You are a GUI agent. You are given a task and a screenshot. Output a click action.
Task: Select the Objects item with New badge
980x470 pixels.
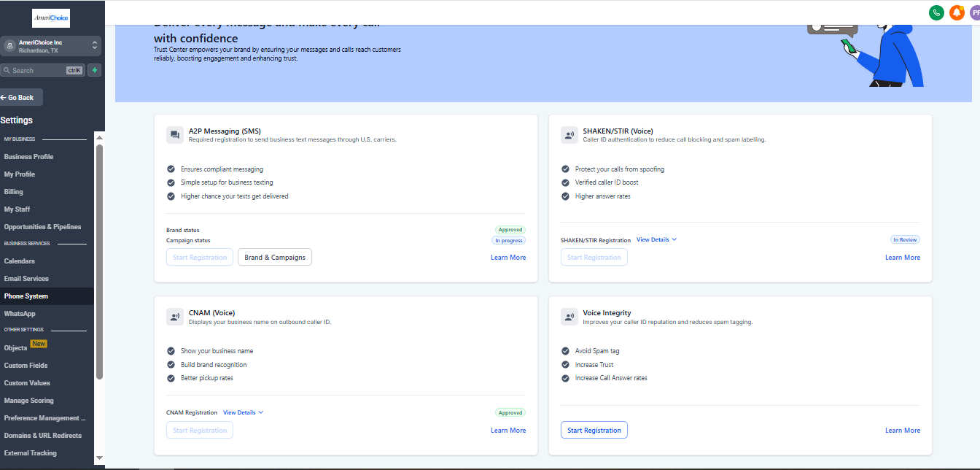point(15,347)
